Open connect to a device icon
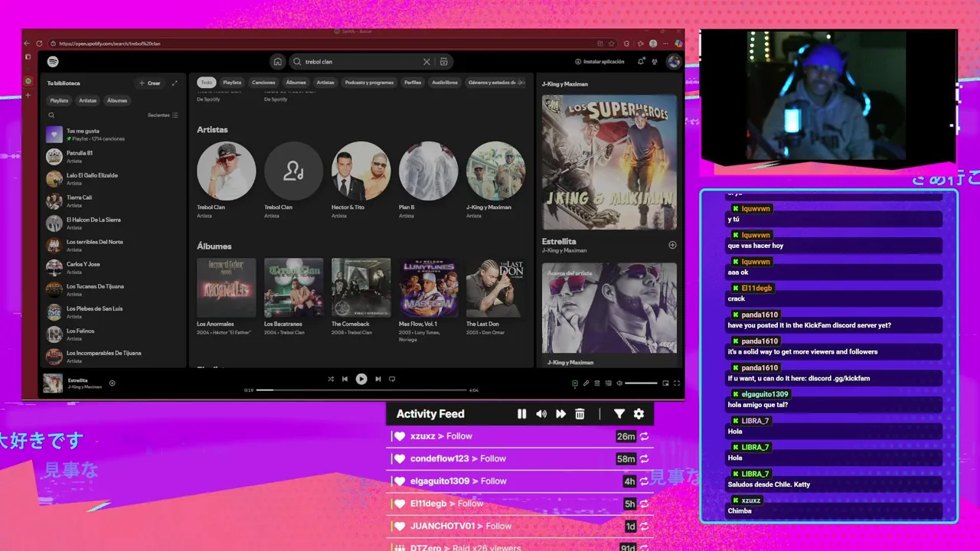The width and height of the screenshot is (980, 551). (x=609, y=383)
